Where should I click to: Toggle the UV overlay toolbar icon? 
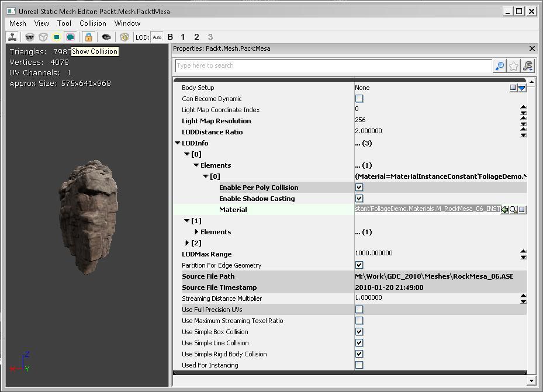coord(30,37)
